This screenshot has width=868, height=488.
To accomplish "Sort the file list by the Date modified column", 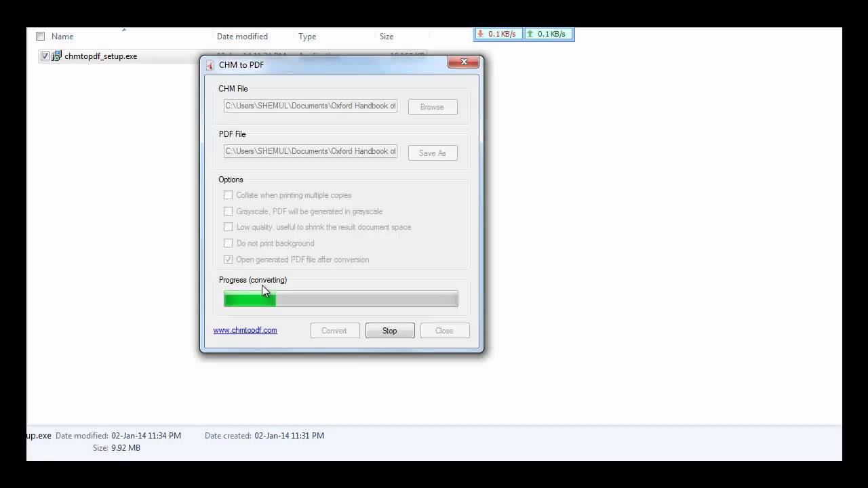I will click(x=242, y=37).
